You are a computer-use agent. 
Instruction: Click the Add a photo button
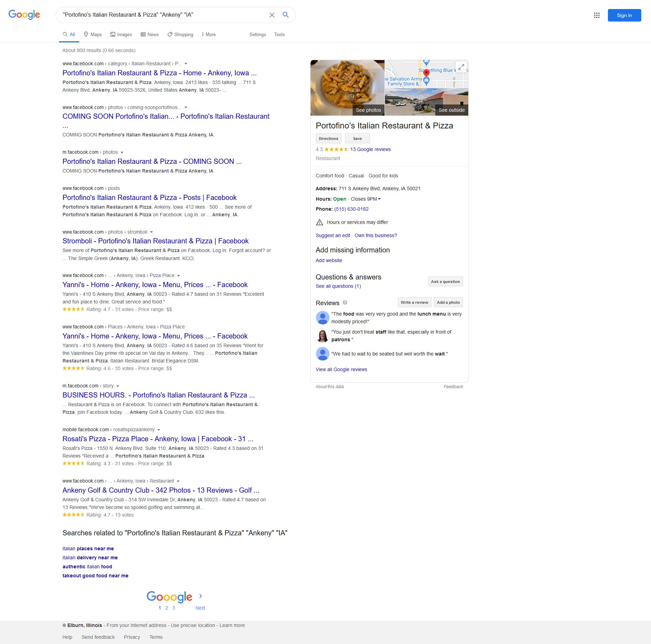click(x=448, y=302)
